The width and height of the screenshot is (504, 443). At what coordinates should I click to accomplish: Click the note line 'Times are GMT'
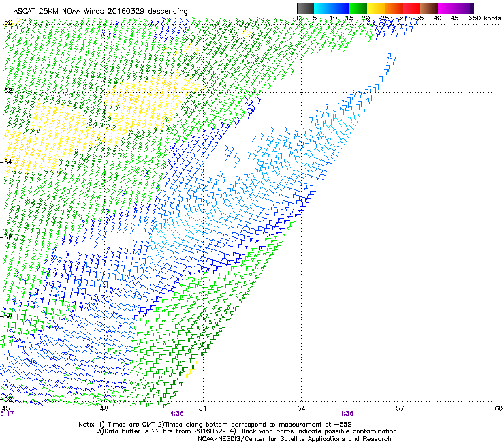[x=215, y=425]
